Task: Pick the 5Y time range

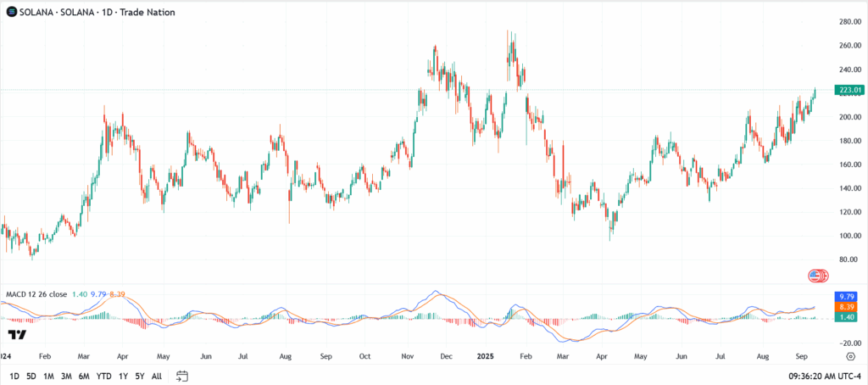Action: click(x=140, y=375)
